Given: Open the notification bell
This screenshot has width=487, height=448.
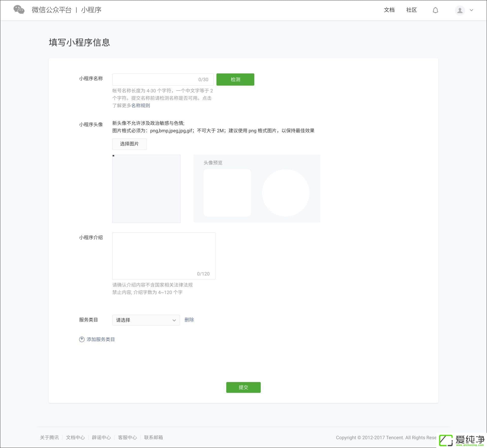Looking at the screenshot, I should (435, 10).
